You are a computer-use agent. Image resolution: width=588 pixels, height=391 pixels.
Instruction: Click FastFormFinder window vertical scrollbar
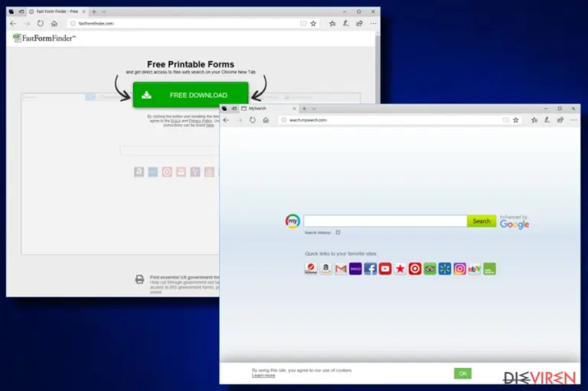[x=377, y=67]
